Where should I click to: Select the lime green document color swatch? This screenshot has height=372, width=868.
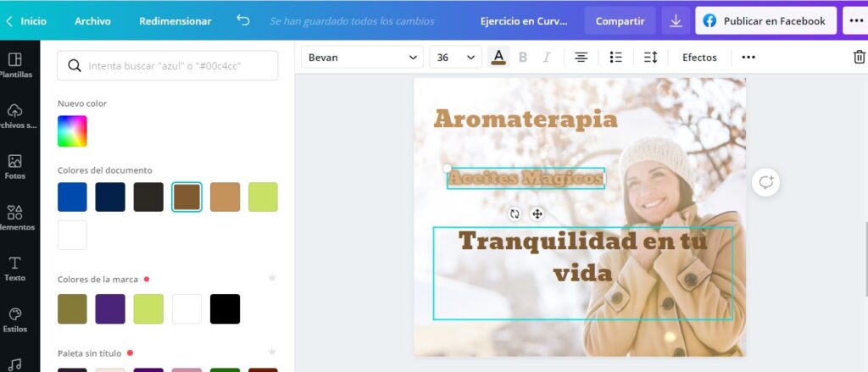pyautogui.click(x=263, y=197)
